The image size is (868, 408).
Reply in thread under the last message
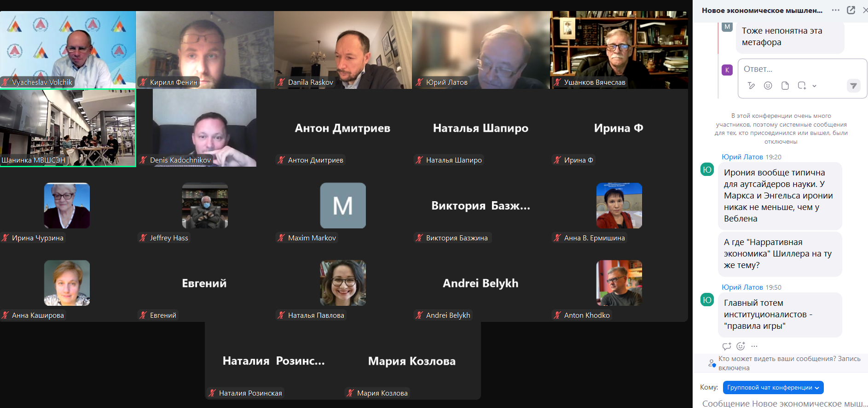pos(727,346)
